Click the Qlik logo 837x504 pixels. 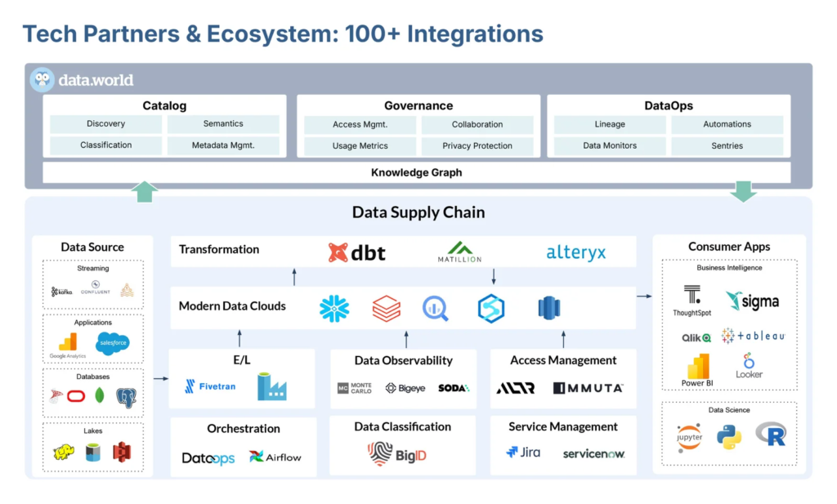(x=696, y=337)
